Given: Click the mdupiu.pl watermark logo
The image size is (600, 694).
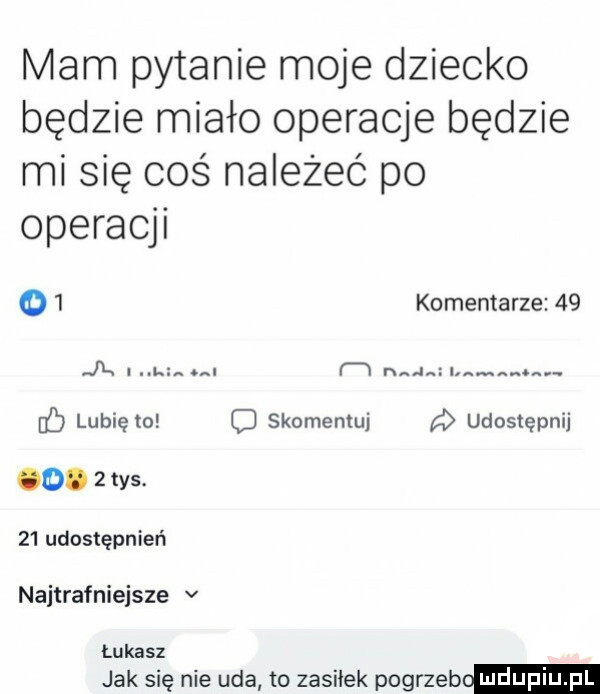Looking at the screenshot, I should (x=538, y=677).
